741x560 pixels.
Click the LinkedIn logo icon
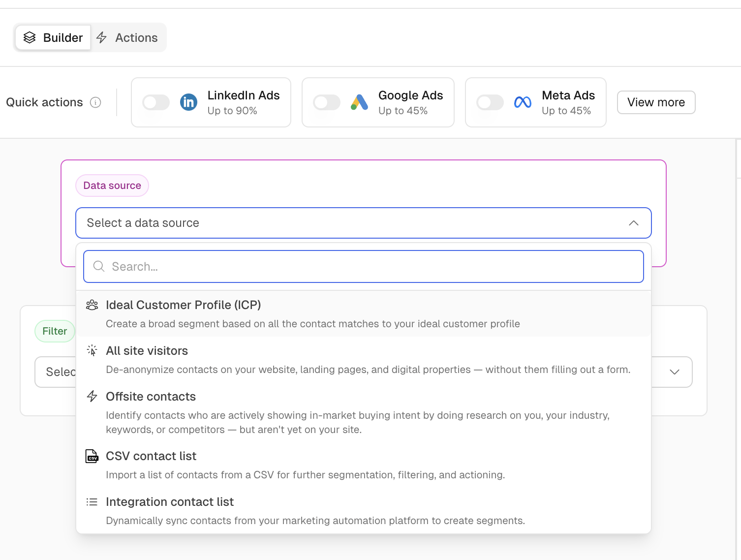(188, 102)
